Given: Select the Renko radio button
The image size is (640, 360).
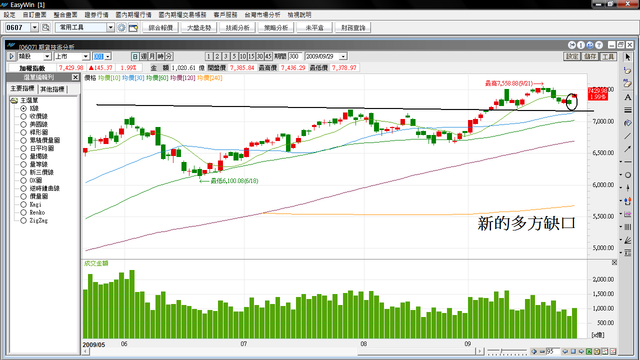Looking at the screenshot, I should (x=24, y=213).
